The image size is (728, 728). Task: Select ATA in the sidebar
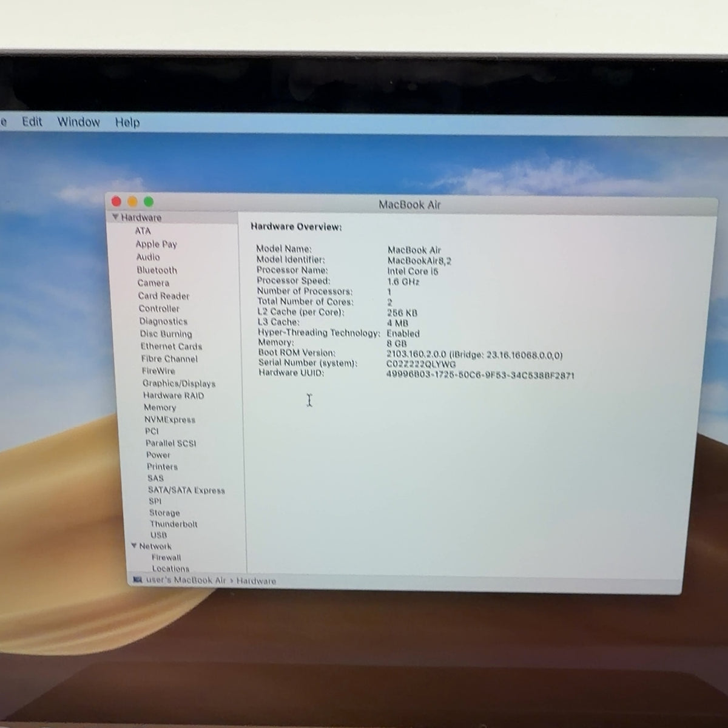coord(143,231)
